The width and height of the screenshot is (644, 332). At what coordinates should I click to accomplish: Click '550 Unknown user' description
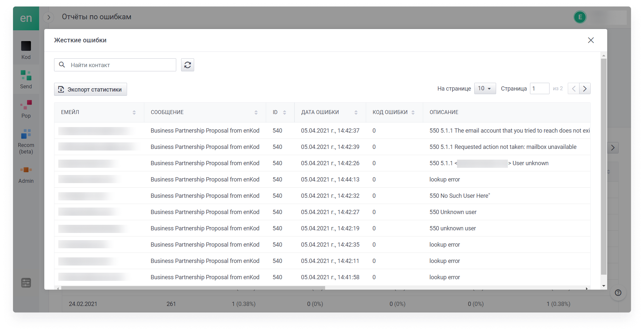453,212
